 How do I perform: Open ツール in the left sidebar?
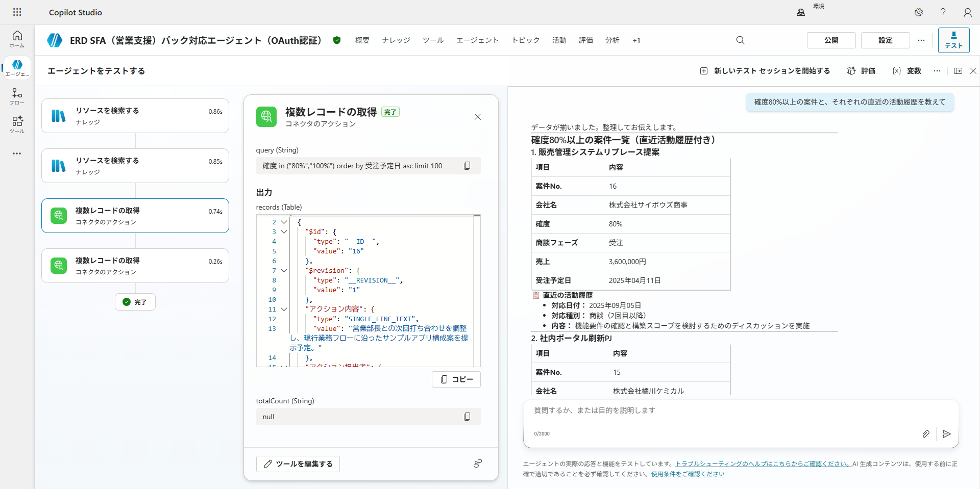coord(17,124)
